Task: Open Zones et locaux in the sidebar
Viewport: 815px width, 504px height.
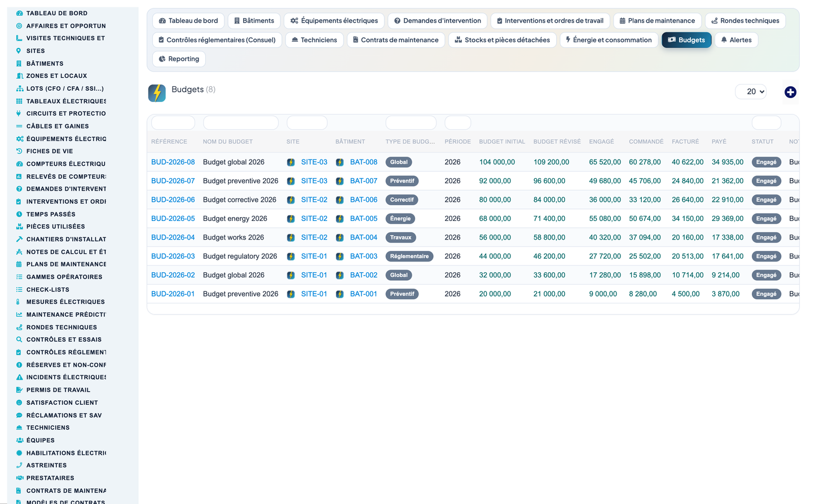Action: coord(56,76)
